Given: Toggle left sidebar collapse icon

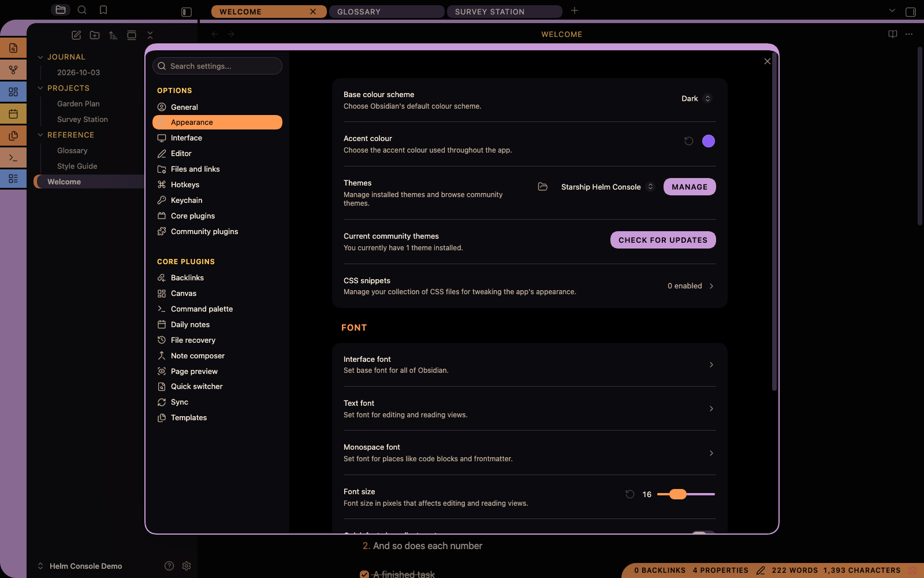Looking at the screenshot, I should click(187, 12).
